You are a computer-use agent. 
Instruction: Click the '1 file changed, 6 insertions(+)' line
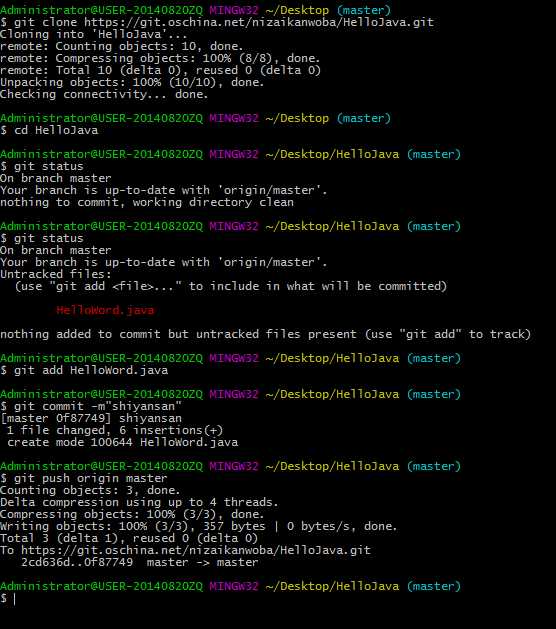(x=115, y=430)
